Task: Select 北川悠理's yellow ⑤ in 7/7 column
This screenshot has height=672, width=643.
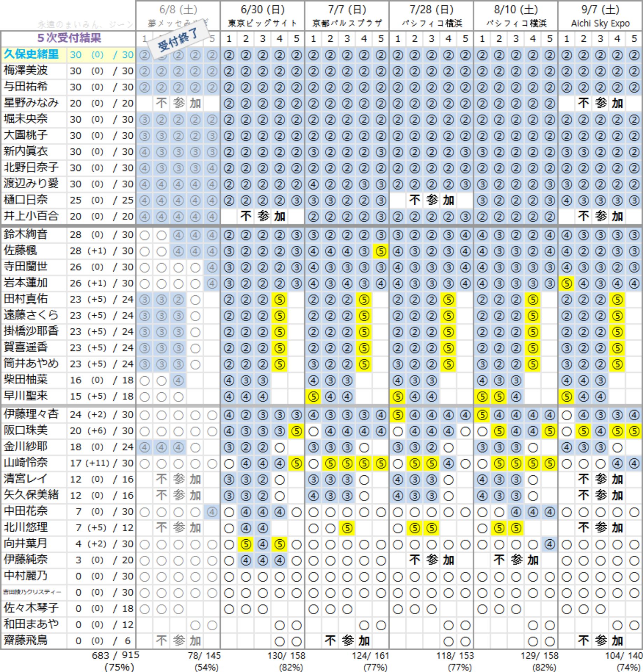Action: tap(347, 528)
